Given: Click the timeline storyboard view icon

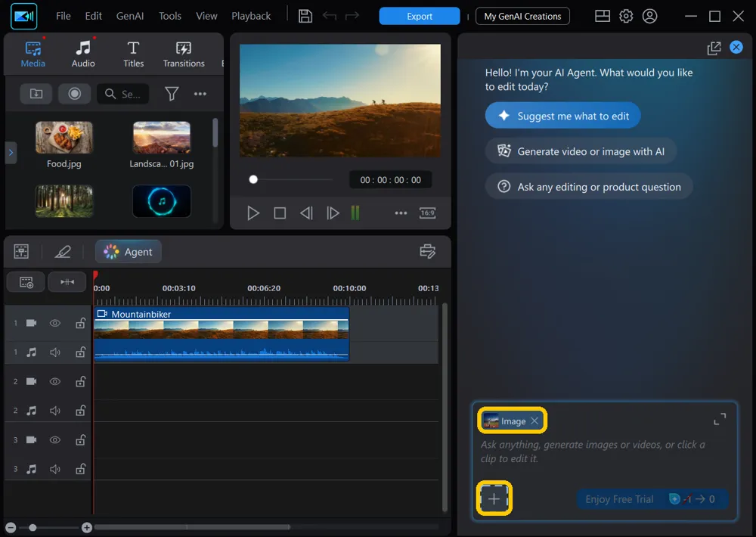Looking at the screenshot, I should coord(21,251).
